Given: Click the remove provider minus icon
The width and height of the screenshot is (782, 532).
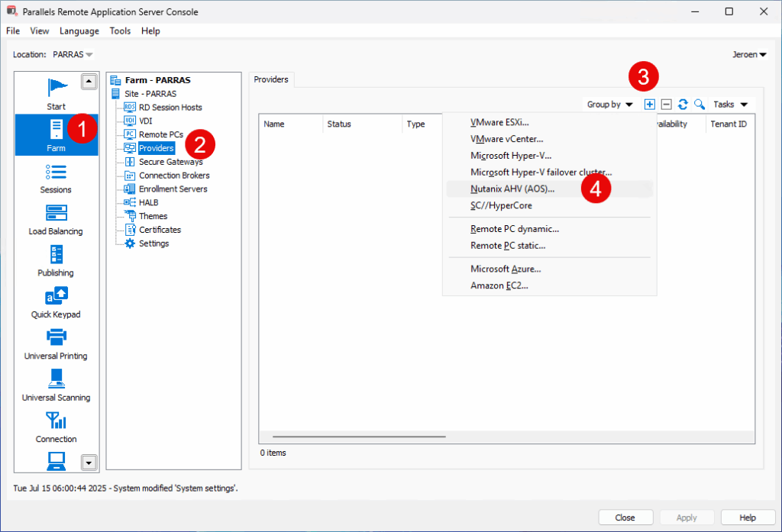Looking at the screenshot, I should pyautogui.click(x=666, y=105).
